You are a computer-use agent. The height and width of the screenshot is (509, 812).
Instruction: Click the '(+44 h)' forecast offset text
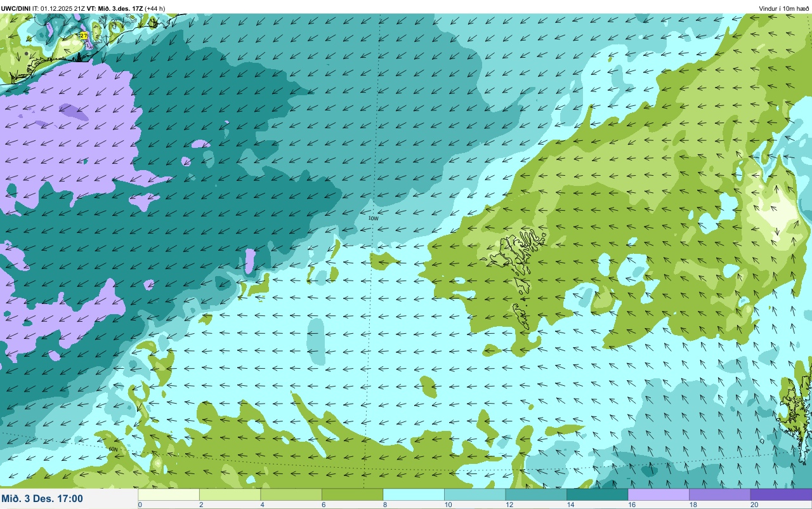click(x=155, y=8)
